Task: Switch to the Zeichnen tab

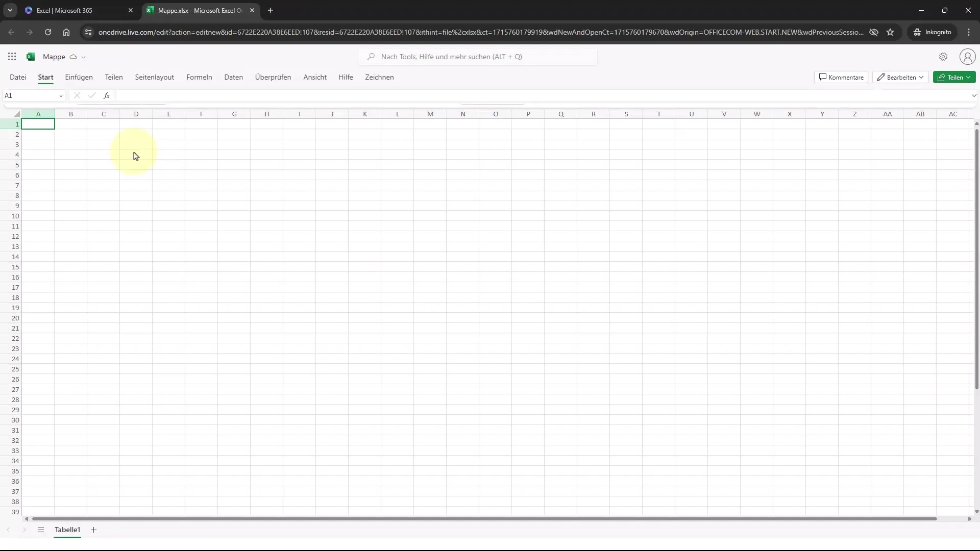Action: tap(379, 77)
